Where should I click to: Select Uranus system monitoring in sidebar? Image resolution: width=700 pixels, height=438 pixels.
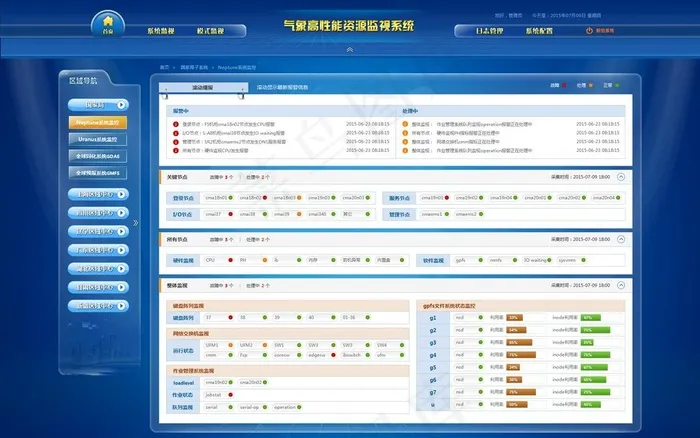(97, 139)
